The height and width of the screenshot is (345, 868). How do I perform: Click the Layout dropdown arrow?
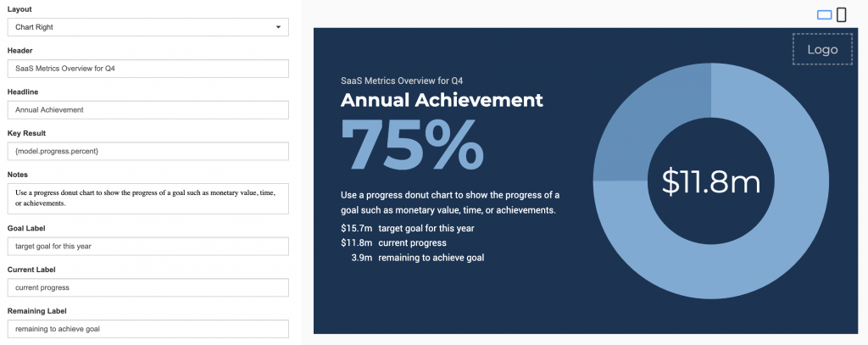click(278, 27)
